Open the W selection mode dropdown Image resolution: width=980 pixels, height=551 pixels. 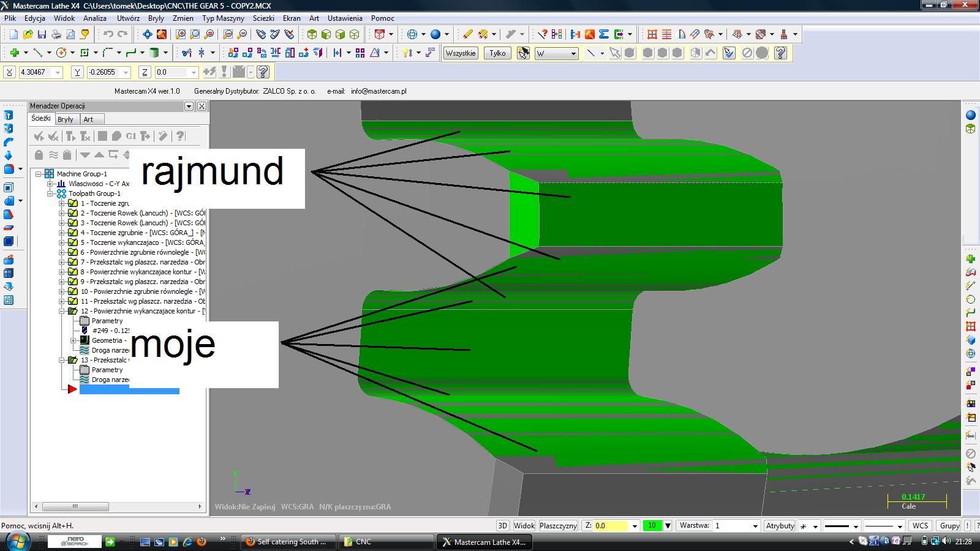click(573, 53)
